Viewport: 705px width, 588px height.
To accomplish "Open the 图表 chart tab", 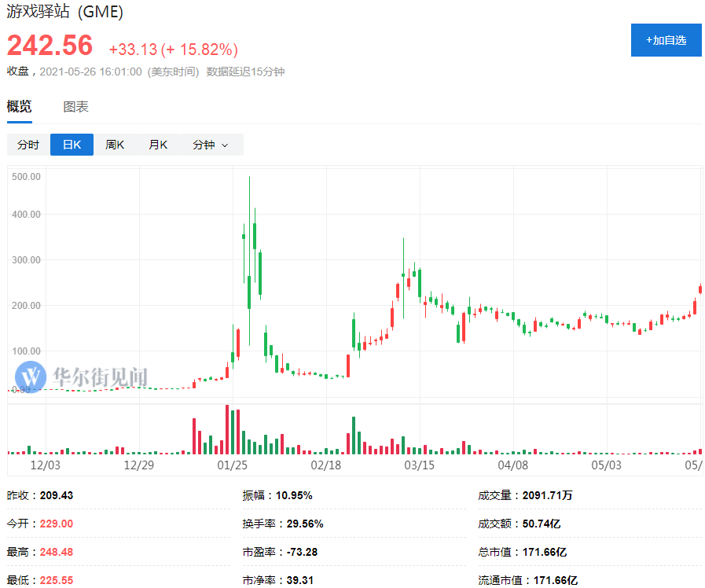I will pos(75,107).
